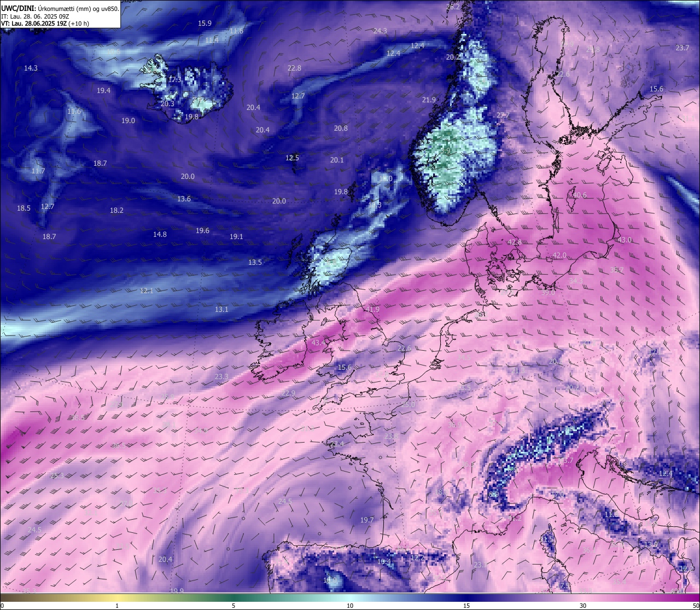Click the 13.6 value label
This screenshot has width=700, height=610.
(x=184, y=199)
